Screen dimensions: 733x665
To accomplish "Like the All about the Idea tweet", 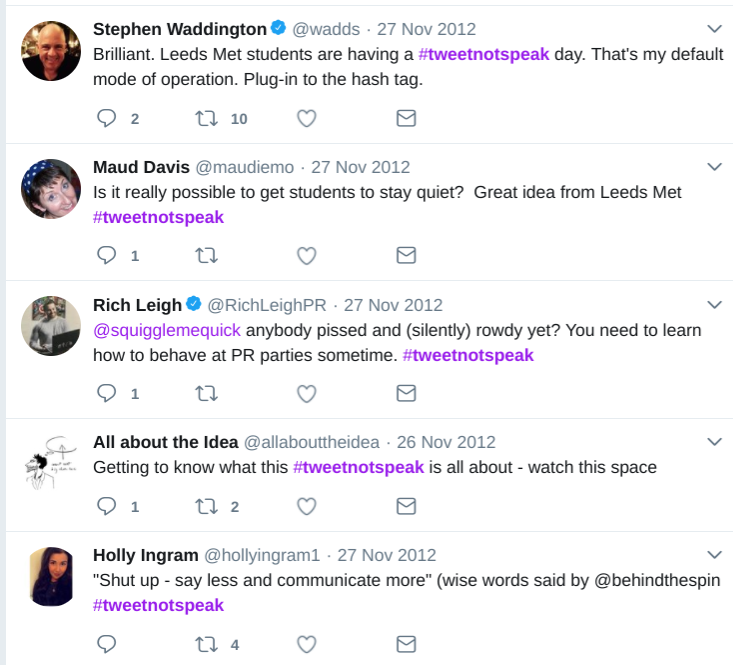I will click(307, 506).
